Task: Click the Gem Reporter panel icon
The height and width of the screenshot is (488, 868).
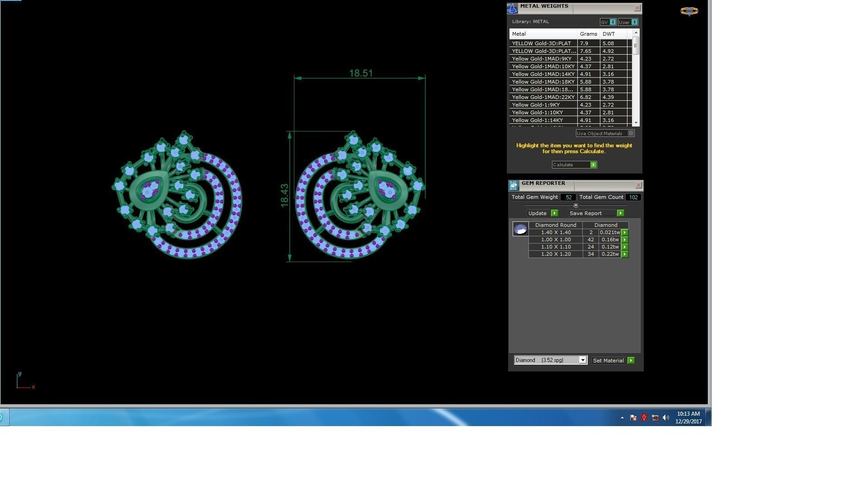Action: tap(513, 185)
